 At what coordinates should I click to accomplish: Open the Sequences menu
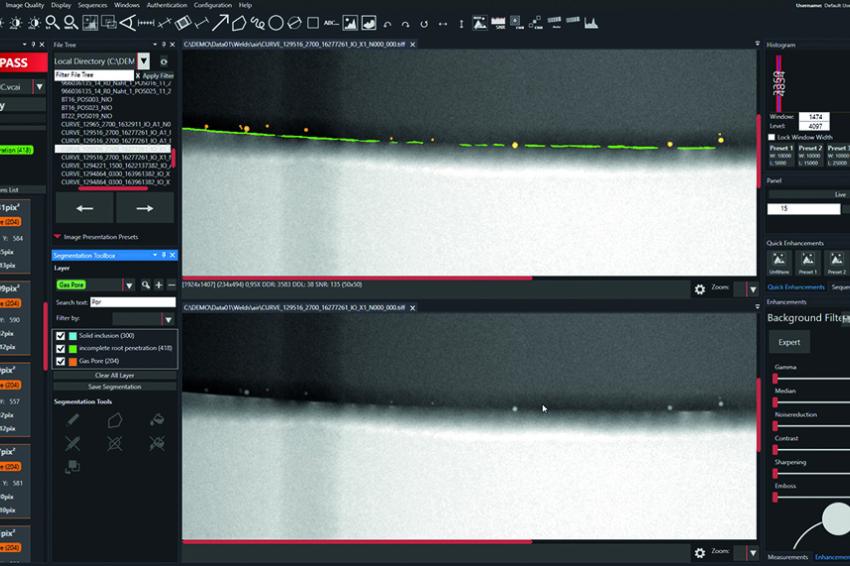click(93, 5)
